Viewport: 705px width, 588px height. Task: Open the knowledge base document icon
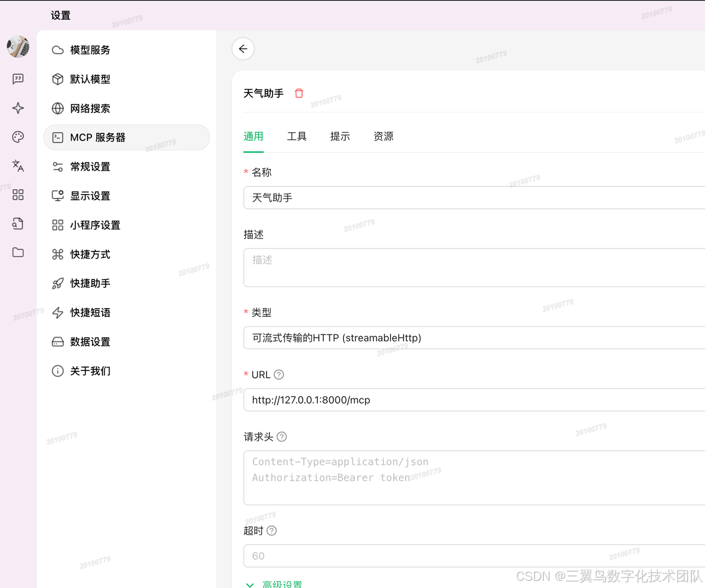tap(18, 223)
